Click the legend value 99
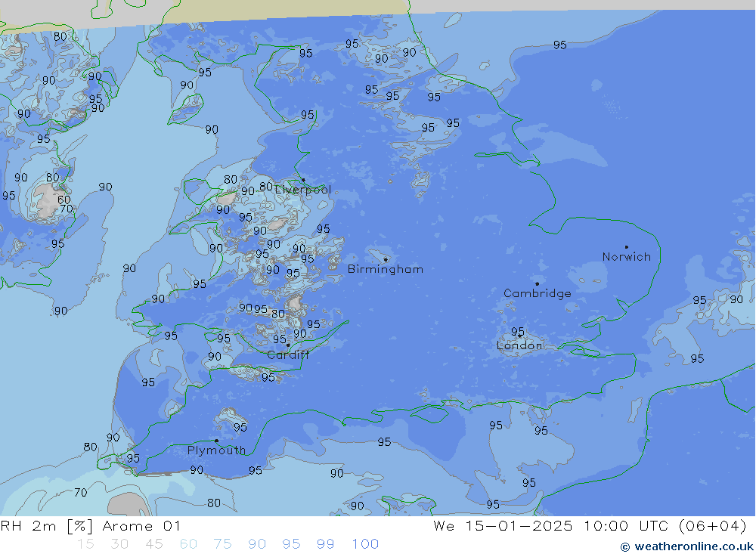The width and height of the screenshot is (756, 554). [325, 544]
